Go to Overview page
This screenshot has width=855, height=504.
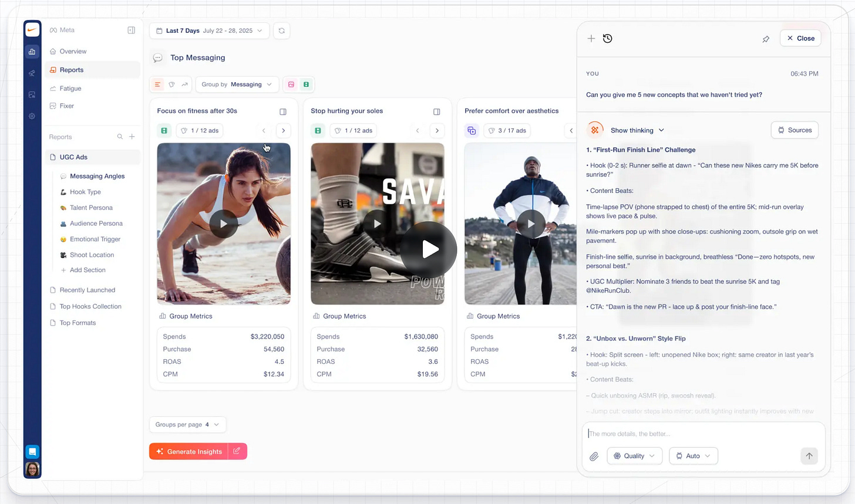tap(92, 52)
